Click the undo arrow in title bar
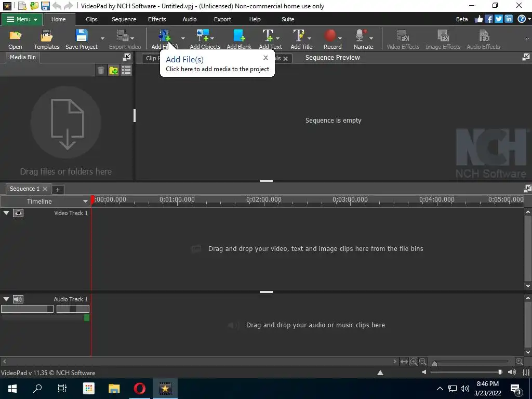The image size is (532, 399). pyautogui.click(x=57, y=6)
